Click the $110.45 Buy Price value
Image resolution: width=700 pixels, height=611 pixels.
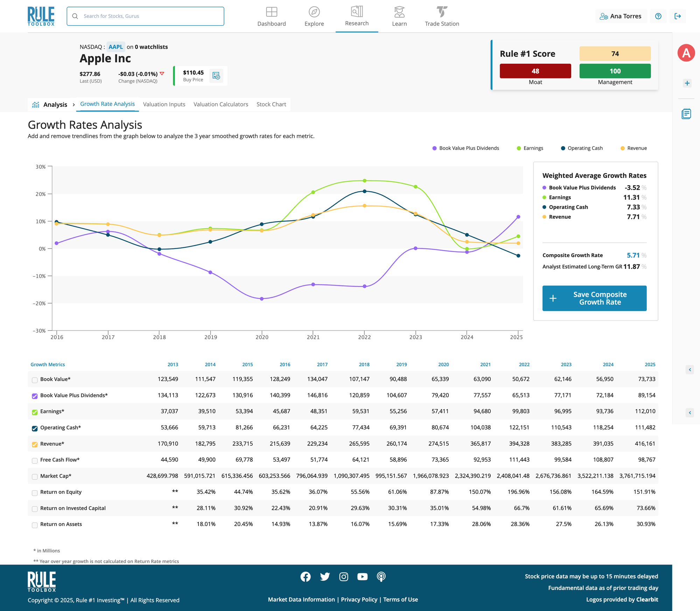click(193, 72)
